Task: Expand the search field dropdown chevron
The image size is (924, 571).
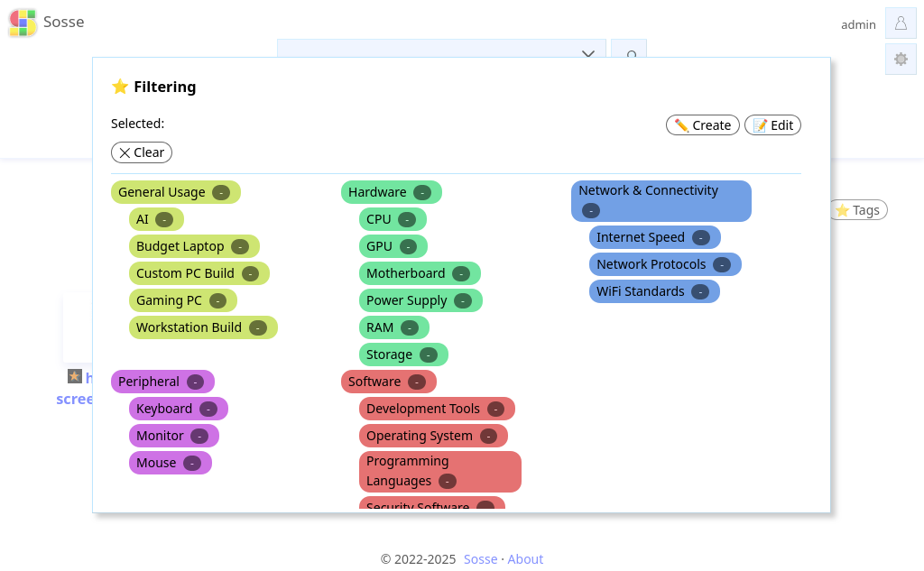Action: [x=587, y=53]
